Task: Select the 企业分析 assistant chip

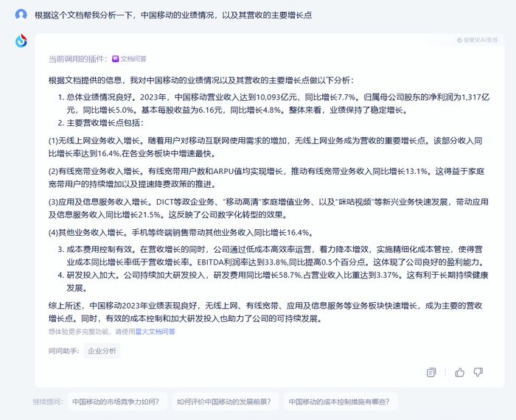Action: coord(102,351)
